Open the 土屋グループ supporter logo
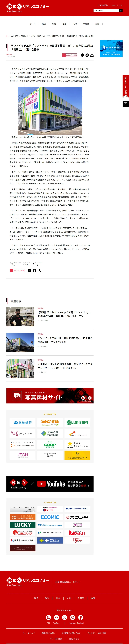The image size is (129, 644). [23, 533]
